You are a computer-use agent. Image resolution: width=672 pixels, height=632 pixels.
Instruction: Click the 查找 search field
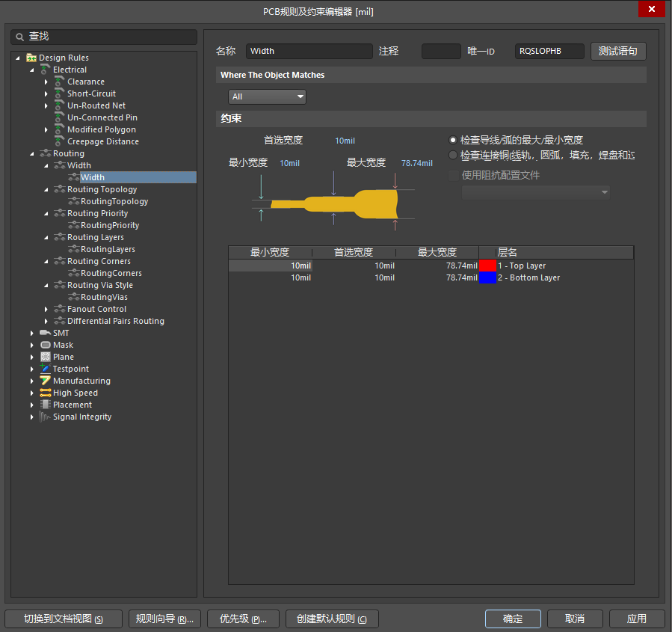pos(104,37)
